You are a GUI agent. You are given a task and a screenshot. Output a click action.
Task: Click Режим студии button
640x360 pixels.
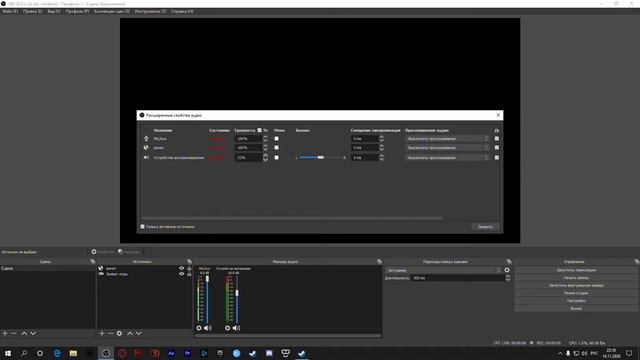576,293
